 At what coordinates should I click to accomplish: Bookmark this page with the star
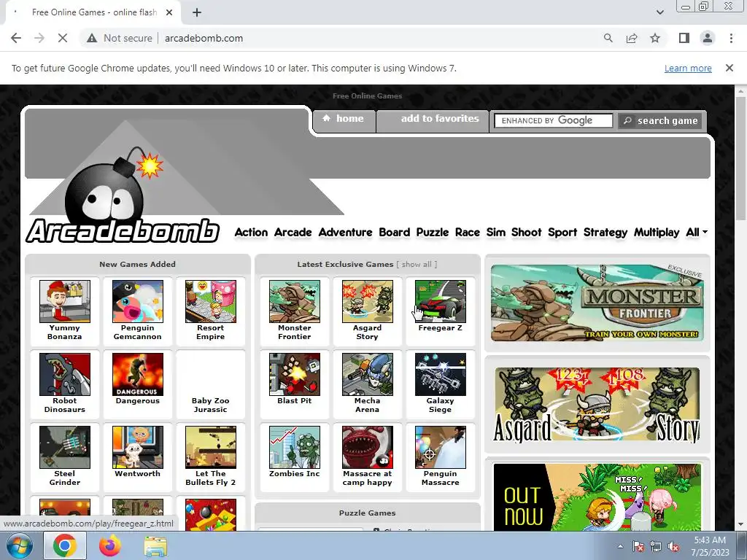(655, 38)
